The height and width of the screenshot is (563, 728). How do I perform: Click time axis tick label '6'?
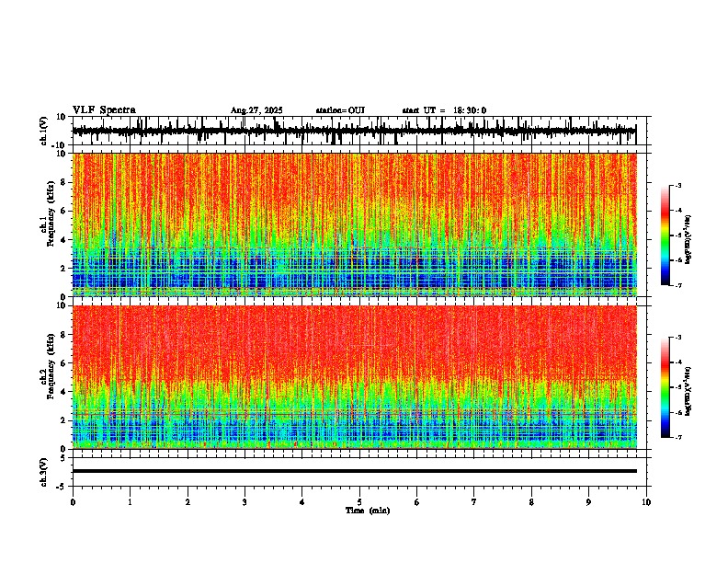pos(417,502)
